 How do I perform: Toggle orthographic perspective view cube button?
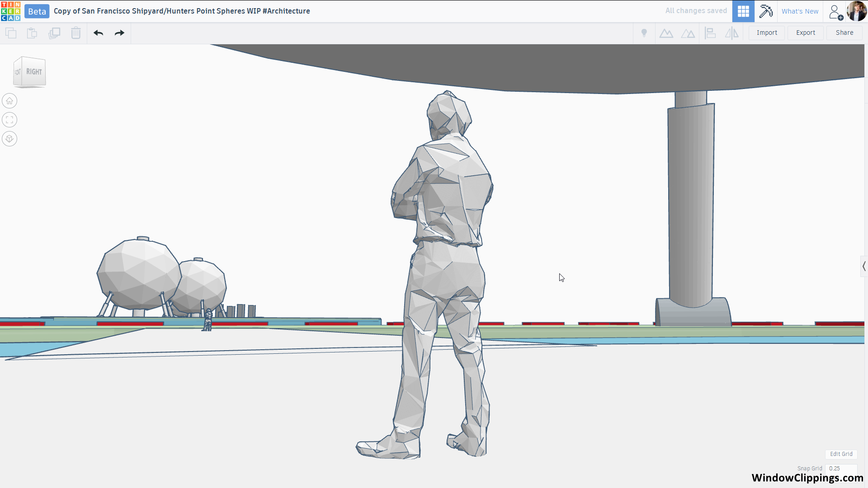coord(9,139)
